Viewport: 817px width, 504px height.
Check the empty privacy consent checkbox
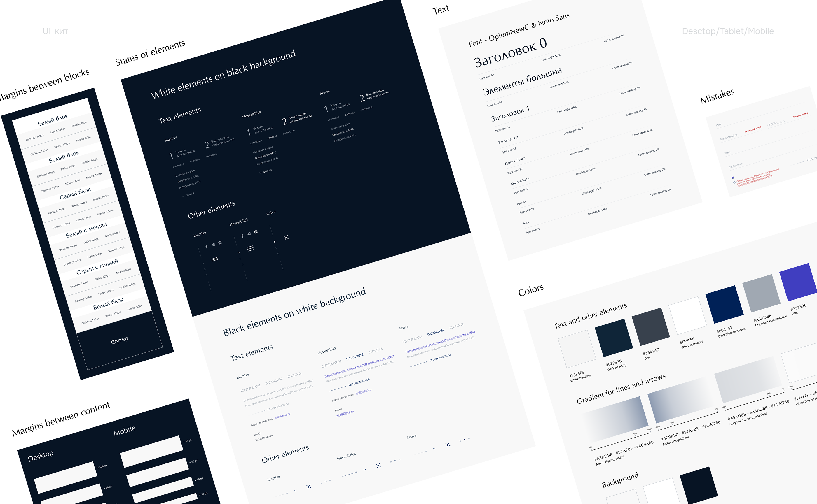[x=734, y=182]
